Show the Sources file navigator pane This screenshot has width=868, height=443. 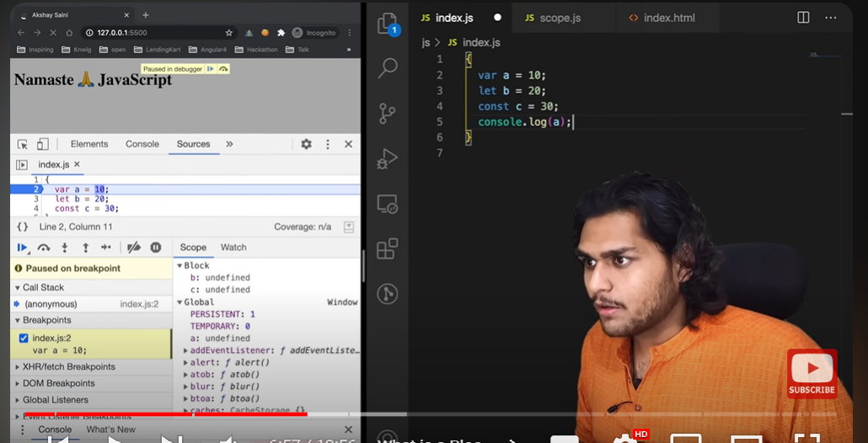pos(22,165)
